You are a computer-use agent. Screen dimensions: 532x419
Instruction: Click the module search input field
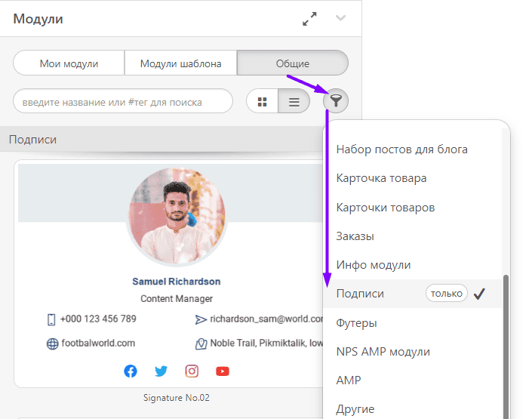tap(123, 101)
